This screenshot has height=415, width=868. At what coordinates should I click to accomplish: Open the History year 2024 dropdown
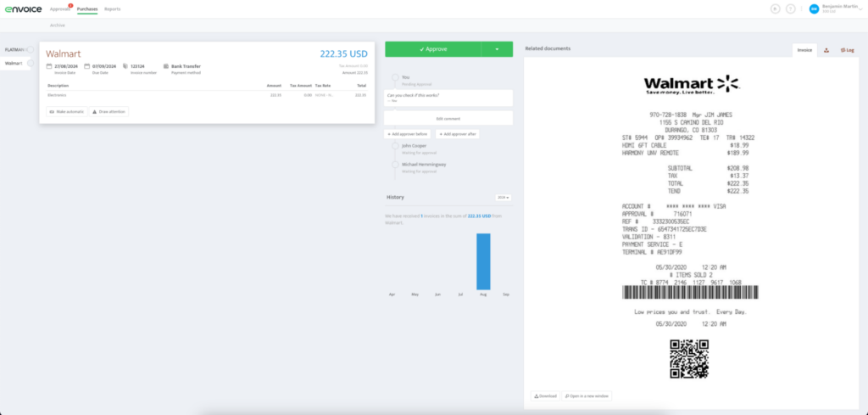tap(504, 197)
